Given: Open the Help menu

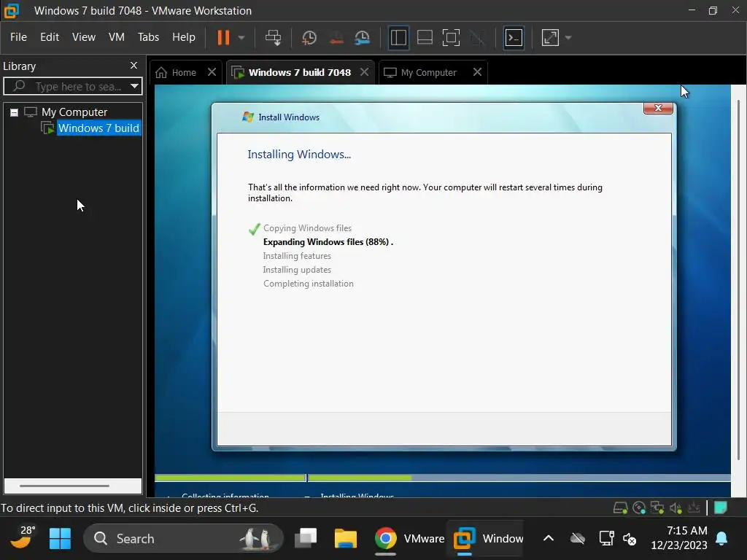Looking at the screenshot, I should coord(183,37).
